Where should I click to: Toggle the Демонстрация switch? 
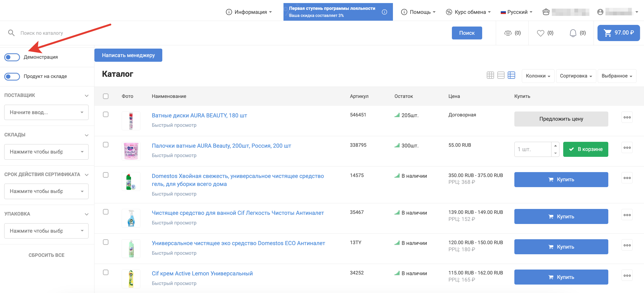(12, 57)
